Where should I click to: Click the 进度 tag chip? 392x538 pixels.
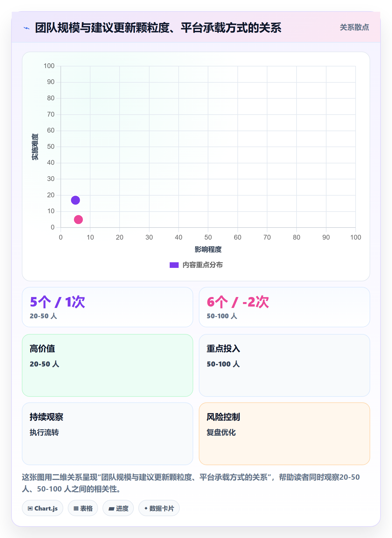(x=118, y=508)
